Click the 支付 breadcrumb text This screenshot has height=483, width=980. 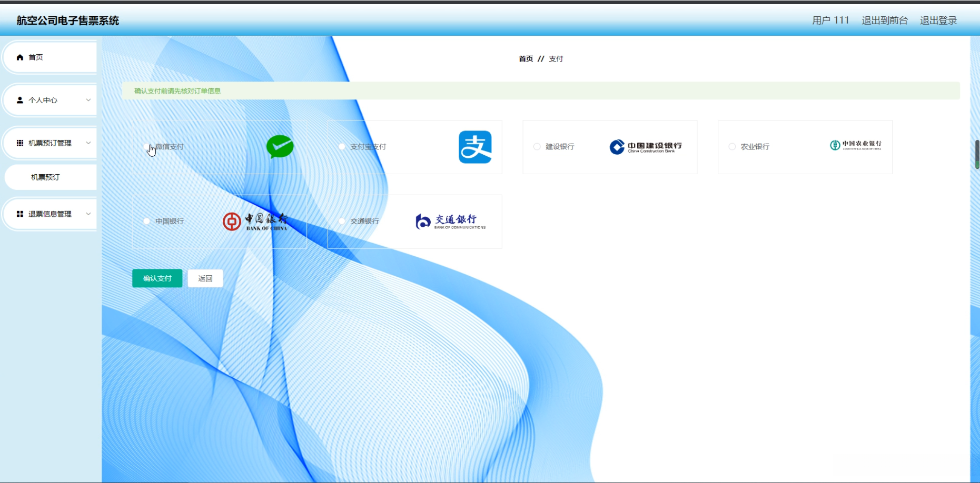click(556, 59)
